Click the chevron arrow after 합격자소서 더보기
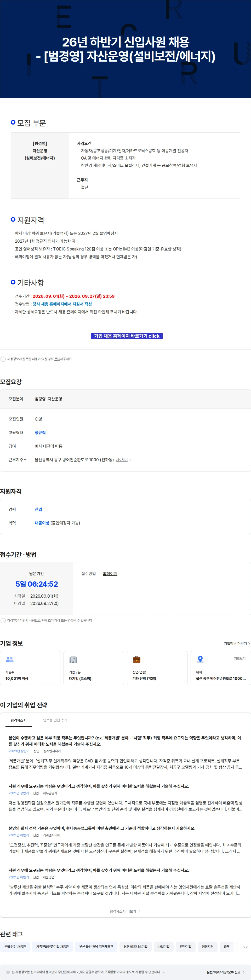 (x=139, y=911)
